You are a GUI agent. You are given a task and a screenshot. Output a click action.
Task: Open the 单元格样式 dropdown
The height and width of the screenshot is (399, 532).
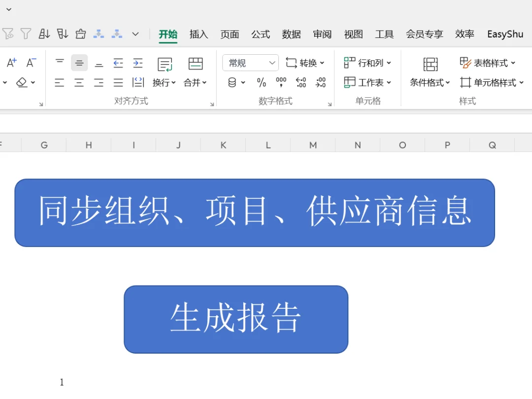(492, 82)
